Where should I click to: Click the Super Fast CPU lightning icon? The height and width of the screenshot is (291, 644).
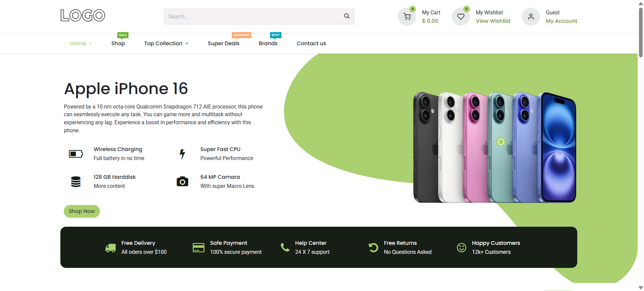pyautogui.click(x=182, y=154)
